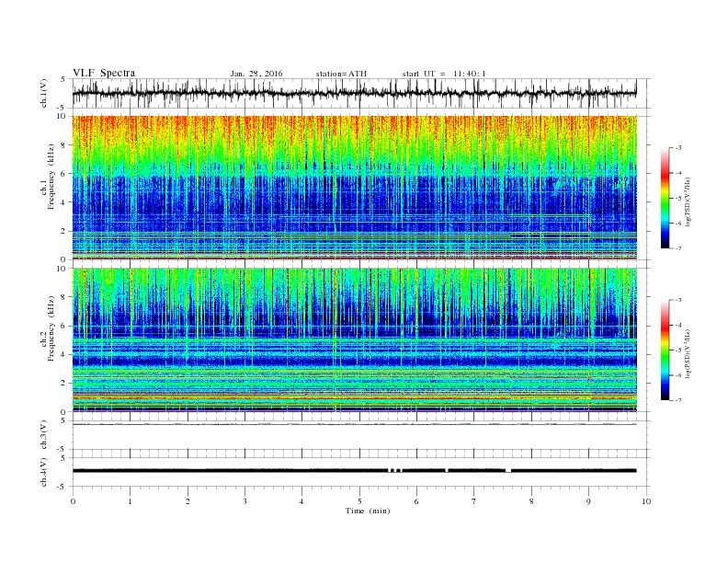The height and width of the screenshot is (563, 728).
Task: Select the date text "Jan. 28, 2016"
Action: [256, 74]
